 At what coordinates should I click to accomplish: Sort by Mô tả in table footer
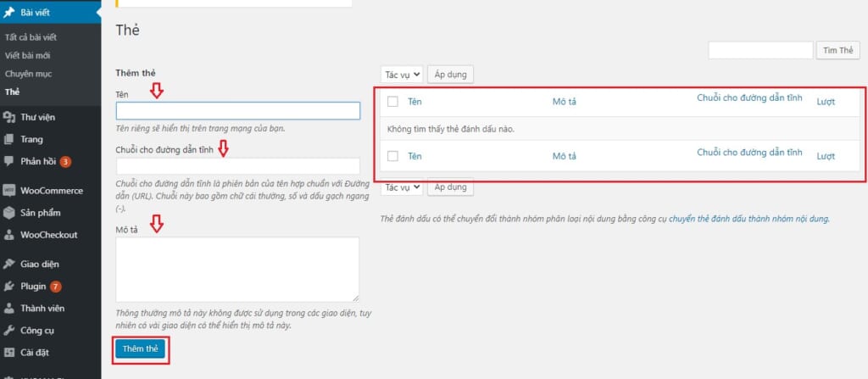564,156
